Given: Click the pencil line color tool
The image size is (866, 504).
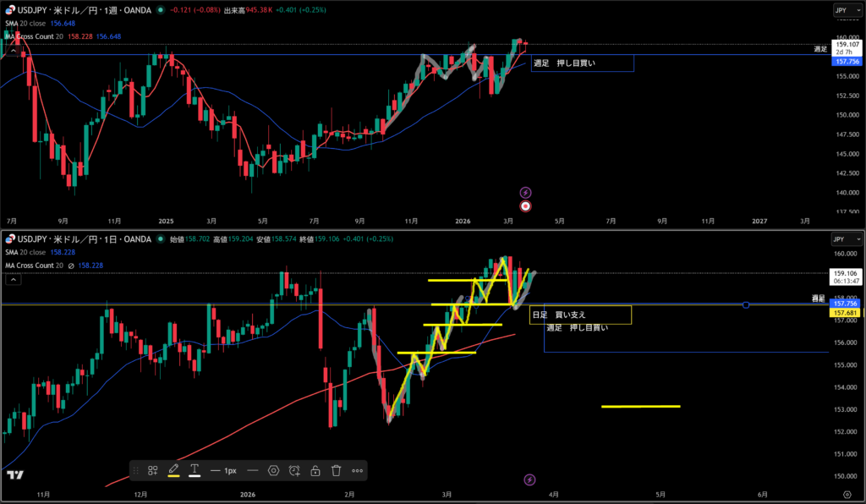Looking at the screenshot, I should coord(173,470).
